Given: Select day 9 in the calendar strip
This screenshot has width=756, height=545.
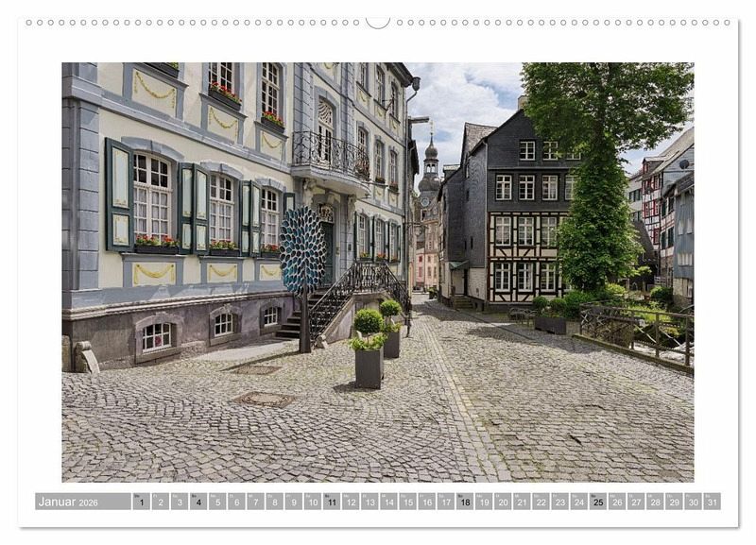Looking at the screenshot, I should pos(294,502).
